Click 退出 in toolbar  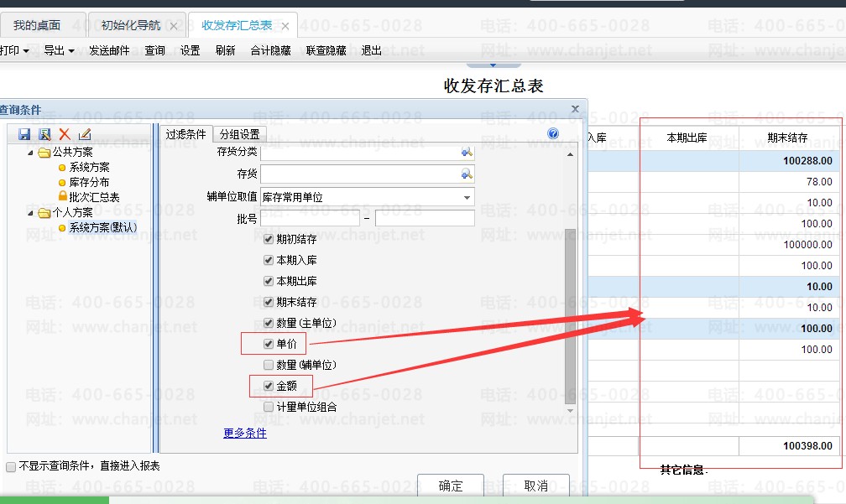tap(371, 50)
